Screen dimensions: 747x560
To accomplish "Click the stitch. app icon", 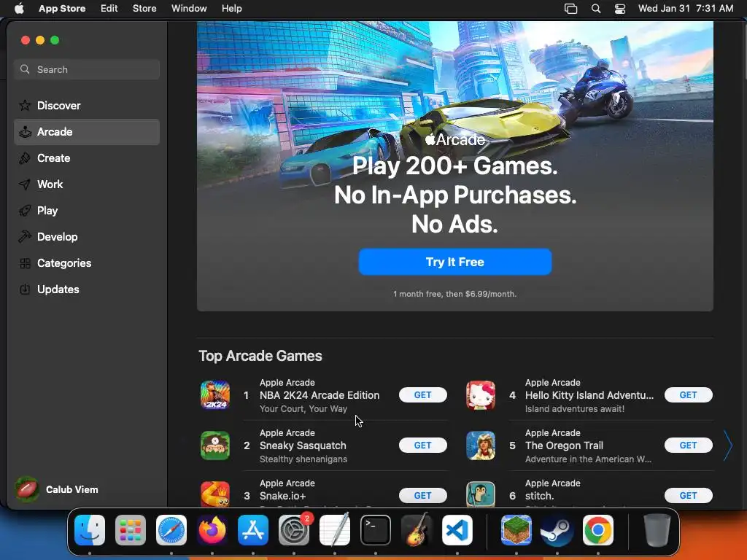I will coord(481,494).
